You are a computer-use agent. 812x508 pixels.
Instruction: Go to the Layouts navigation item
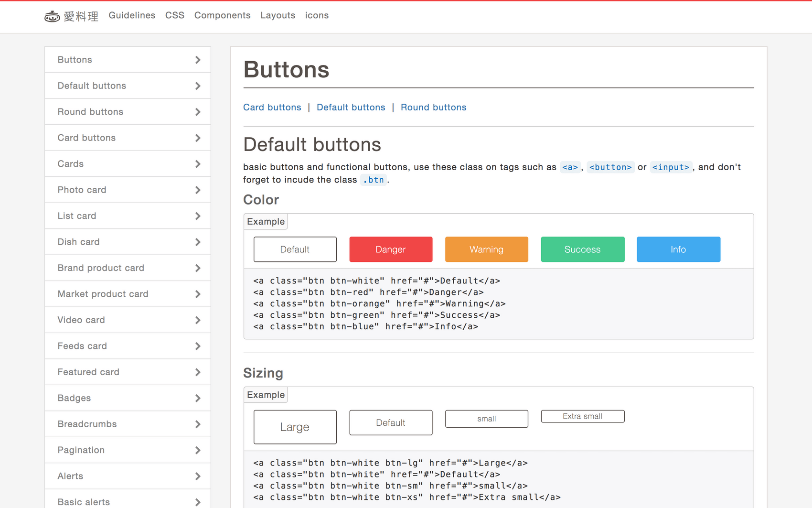click(x=278, y=15)
